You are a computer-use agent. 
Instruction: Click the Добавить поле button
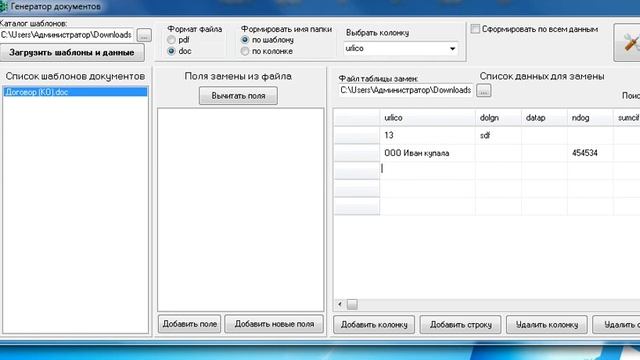click(189, 324)
